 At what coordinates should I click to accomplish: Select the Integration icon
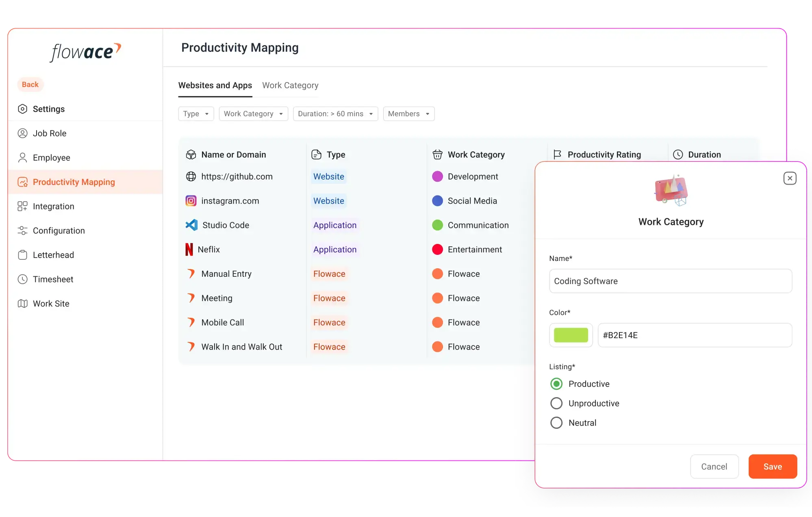tap(23, 206)
